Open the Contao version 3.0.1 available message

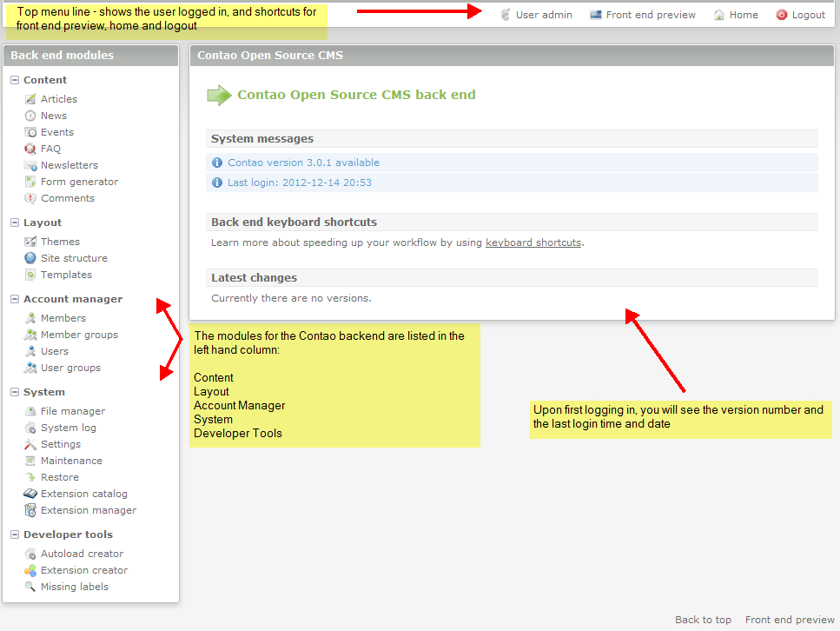coord(303,163)
